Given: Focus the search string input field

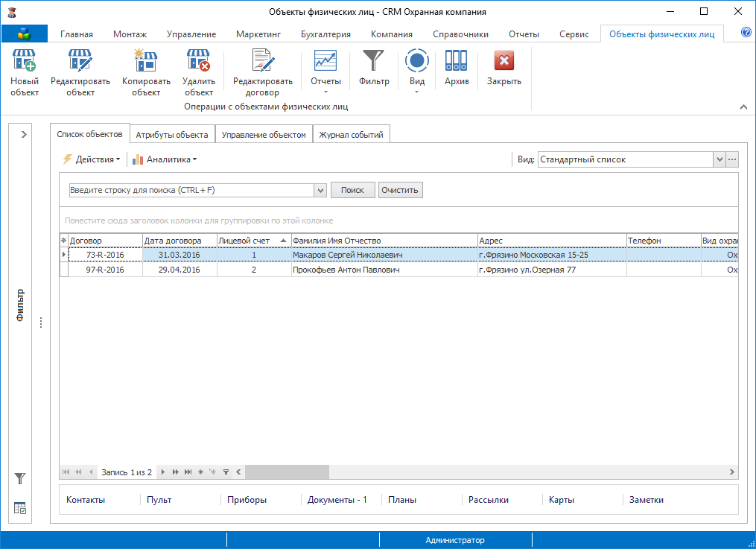Looking at the screenshot, I should click(x=192, y=191).
